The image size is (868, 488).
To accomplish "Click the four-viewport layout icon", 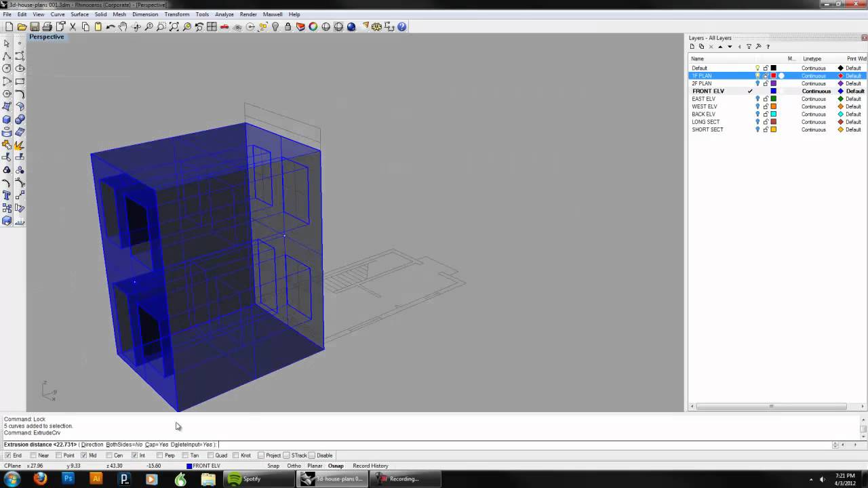I will click(212, 26).
